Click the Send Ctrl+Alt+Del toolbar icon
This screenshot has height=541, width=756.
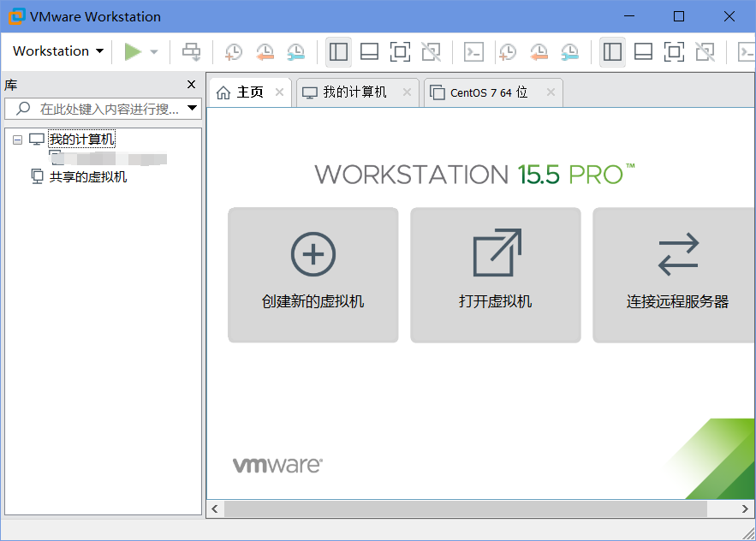click(x=192, y=51)
